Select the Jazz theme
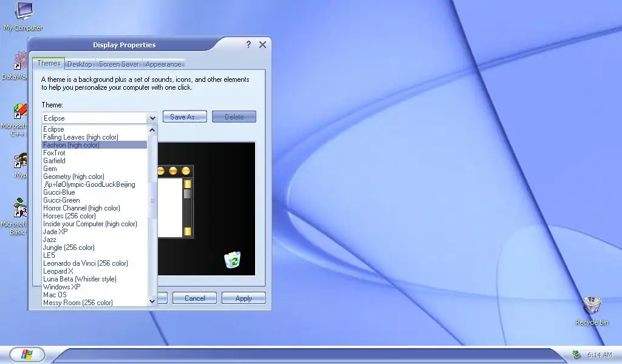 pyautogui.click(x=94, y=240)
